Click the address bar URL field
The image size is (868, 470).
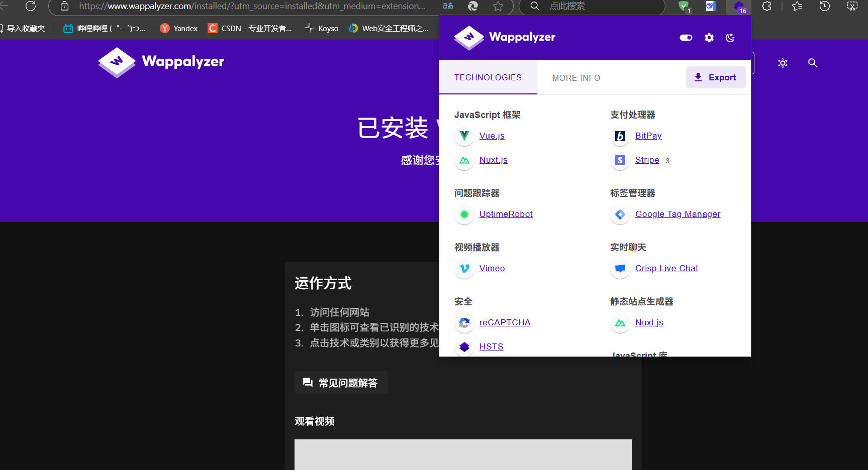252,6
